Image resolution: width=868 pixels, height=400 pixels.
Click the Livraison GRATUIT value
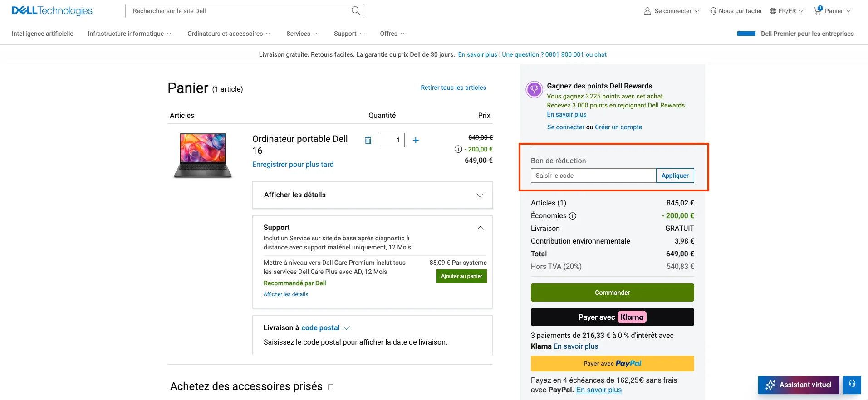click(x=680, y=229)
